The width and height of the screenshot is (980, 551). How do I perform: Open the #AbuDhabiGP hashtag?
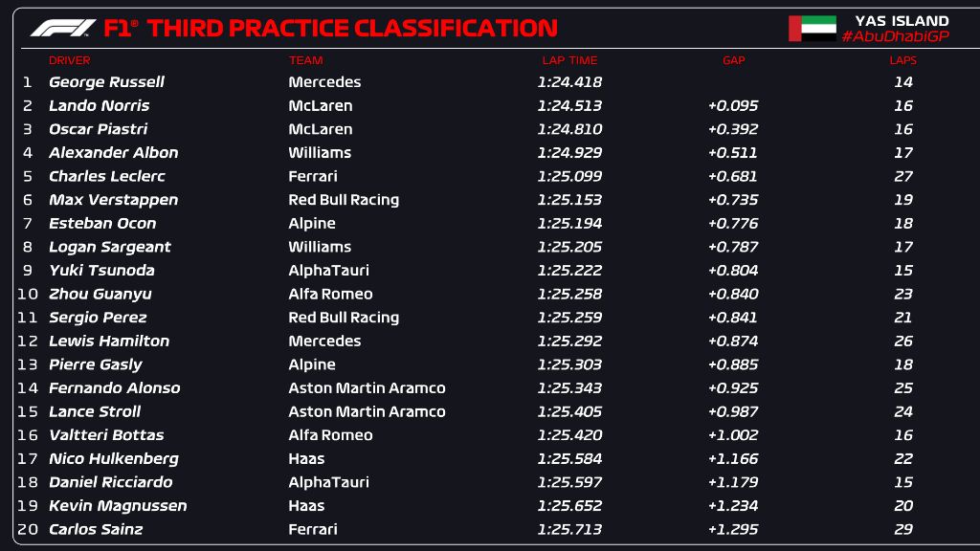(895, 36)
